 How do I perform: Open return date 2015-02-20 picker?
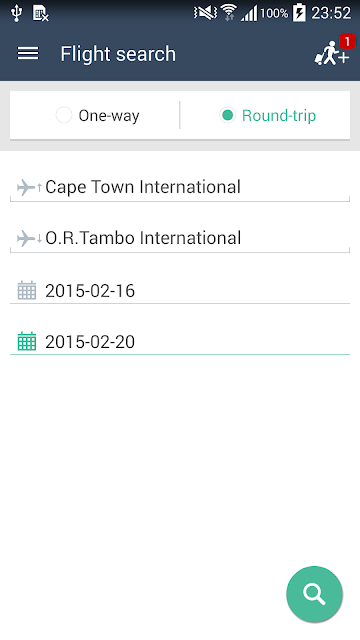pos(180,342)
